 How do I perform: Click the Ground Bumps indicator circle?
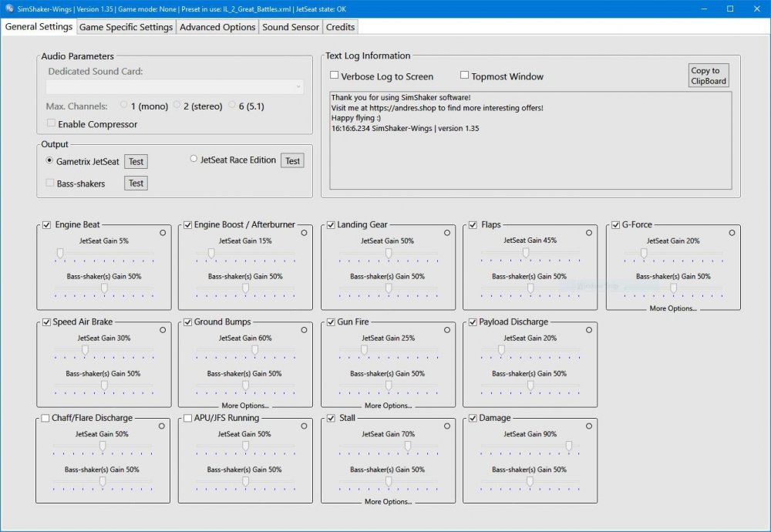point(305,329)
